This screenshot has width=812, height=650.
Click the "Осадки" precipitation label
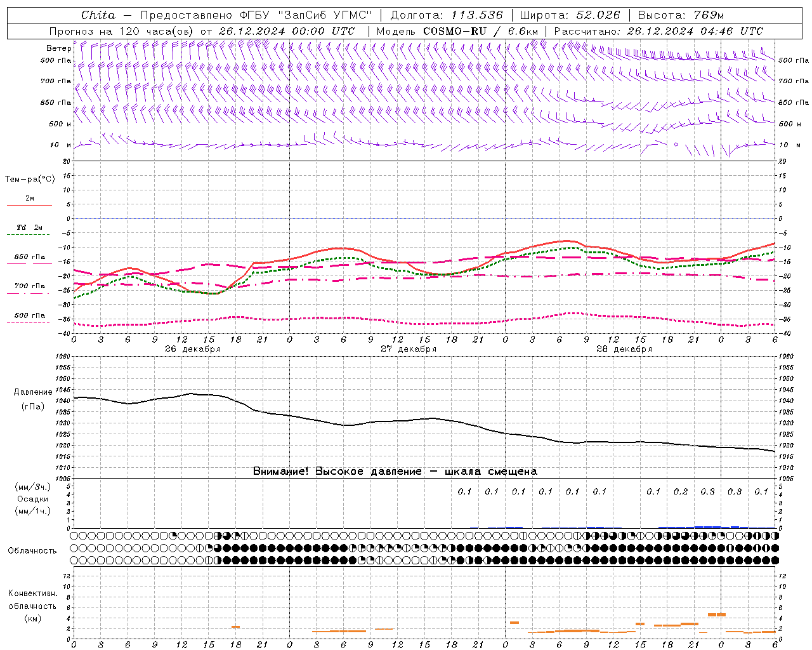[x=33, y=499]
